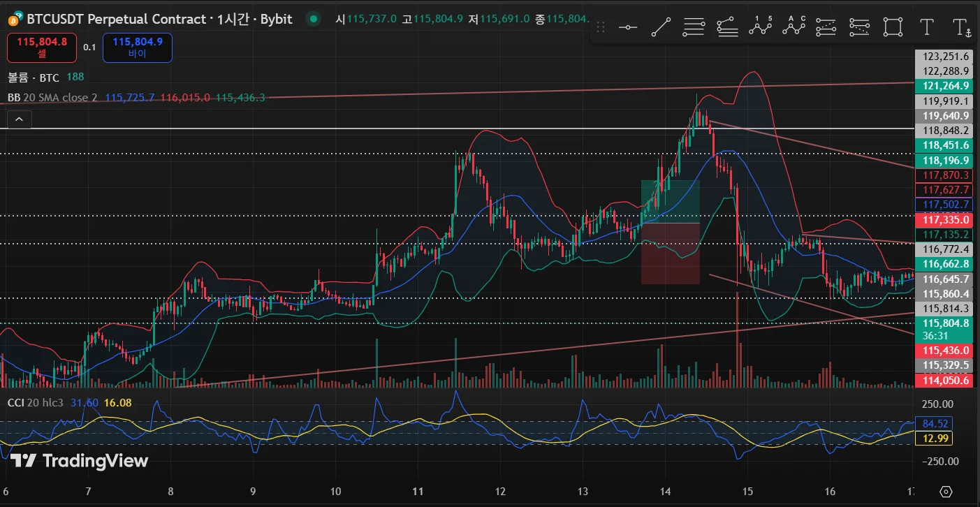Screen dimensions: 980x507
Task: Choose the short position tool
Action: 860,28
